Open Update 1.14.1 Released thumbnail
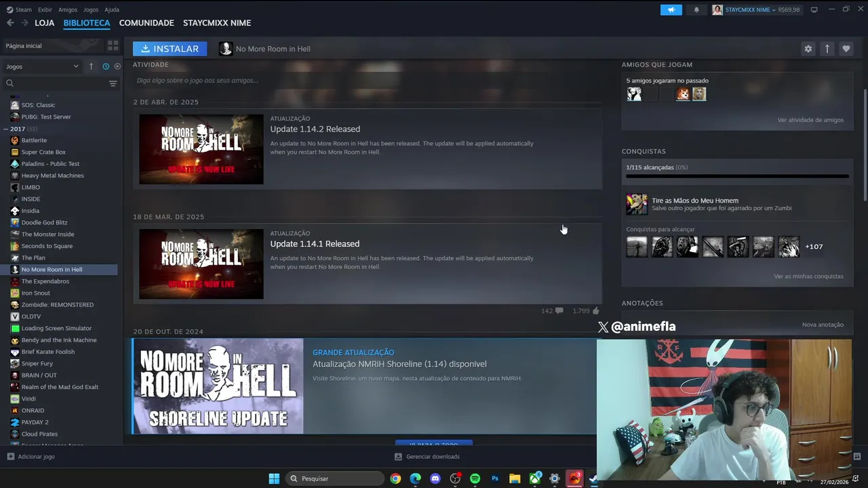The image size is (868, 488). 201,264
